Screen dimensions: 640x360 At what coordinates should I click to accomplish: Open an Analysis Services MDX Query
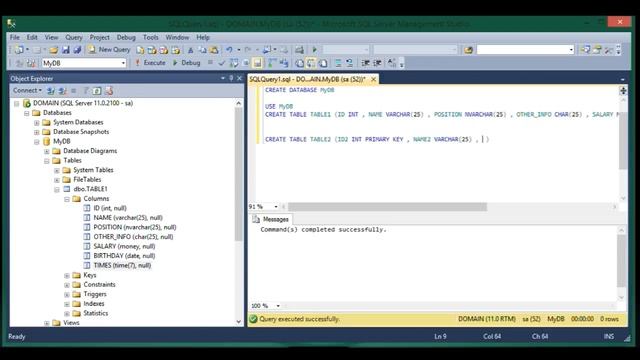[152, 50]
